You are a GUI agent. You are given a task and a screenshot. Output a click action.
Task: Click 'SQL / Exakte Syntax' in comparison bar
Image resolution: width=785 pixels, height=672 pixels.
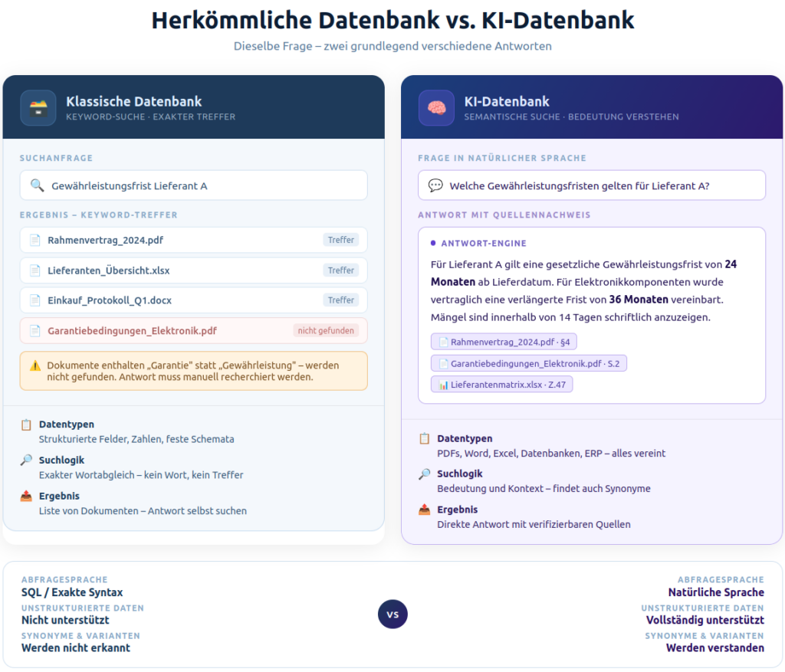[x=72, y=592]
